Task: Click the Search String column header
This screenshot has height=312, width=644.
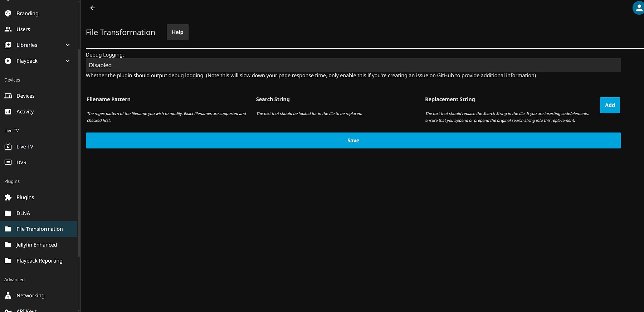Action: click(x=273, y=99)
